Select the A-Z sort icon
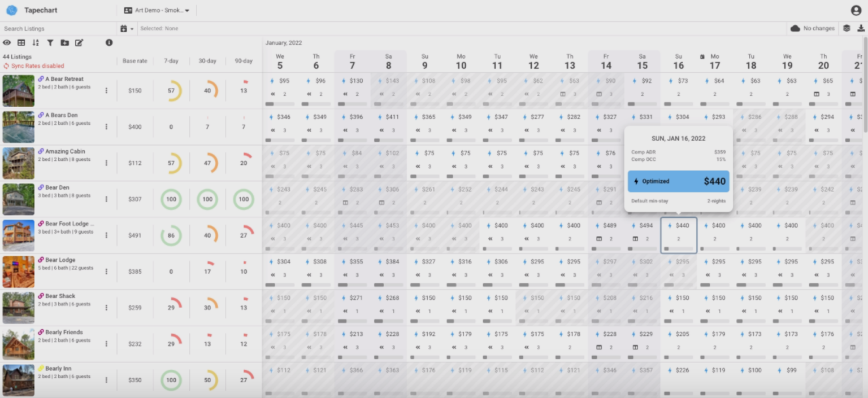The height and width of the screenshot is (398, 868). [x=36, y=42]
